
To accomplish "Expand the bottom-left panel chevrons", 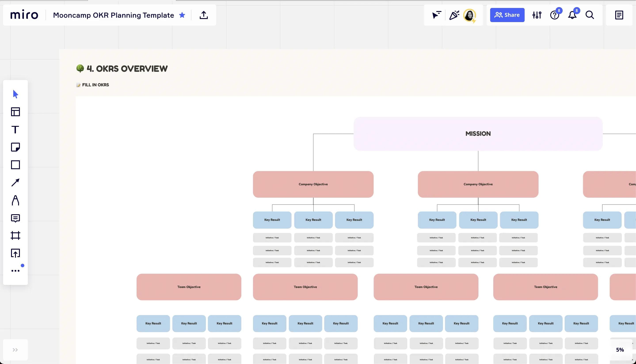I will point(15,350).
